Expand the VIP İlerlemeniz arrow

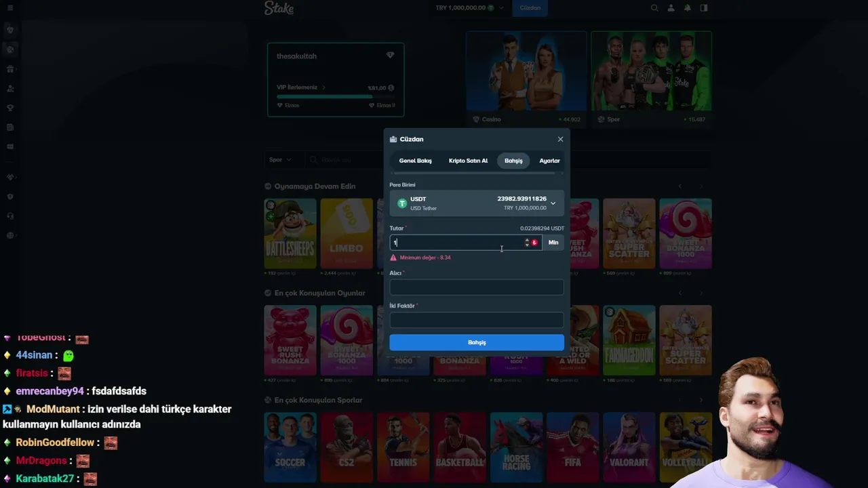pos(323,87)
